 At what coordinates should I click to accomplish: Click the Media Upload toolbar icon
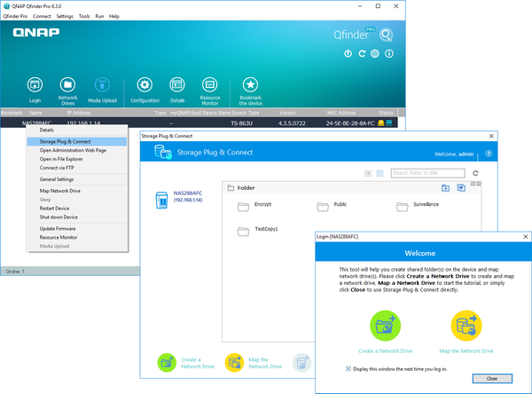[102, 84]
